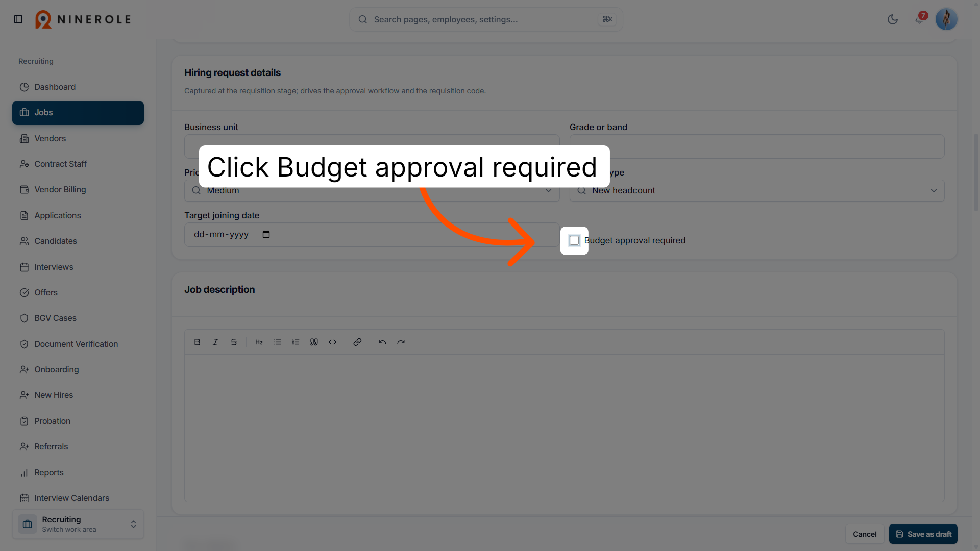The height and width of the screenshot is (551, 980).
Task: Open Document Verification page
Action: 78,344
